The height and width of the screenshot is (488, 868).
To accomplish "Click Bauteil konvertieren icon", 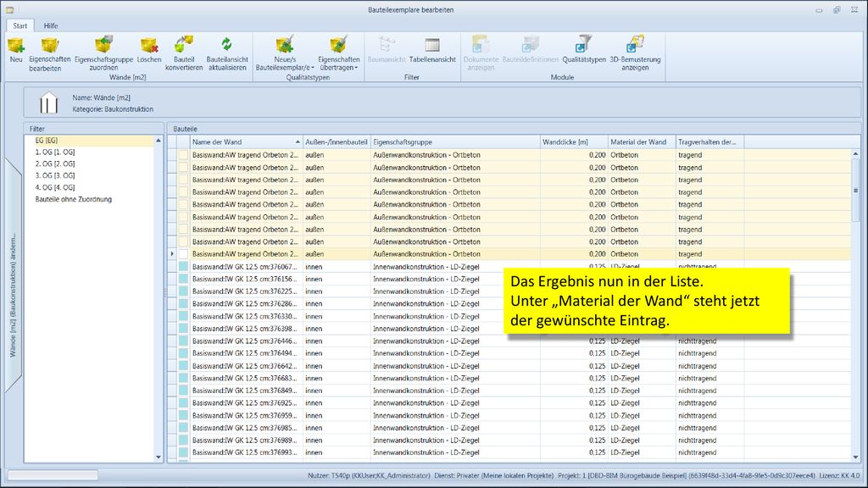I will 184,45.
